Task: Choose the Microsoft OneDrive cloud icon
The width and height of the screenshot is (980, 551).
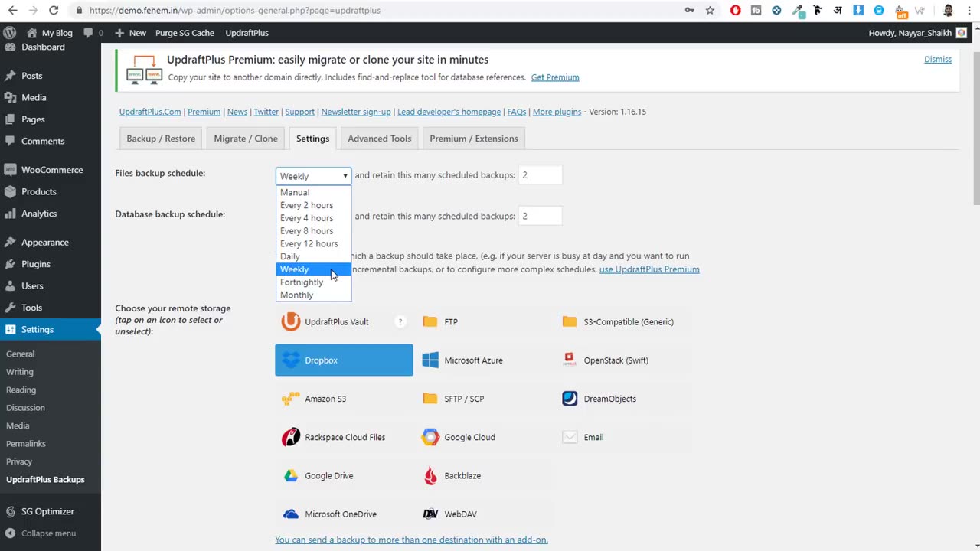Action: (x=291, y=514)
